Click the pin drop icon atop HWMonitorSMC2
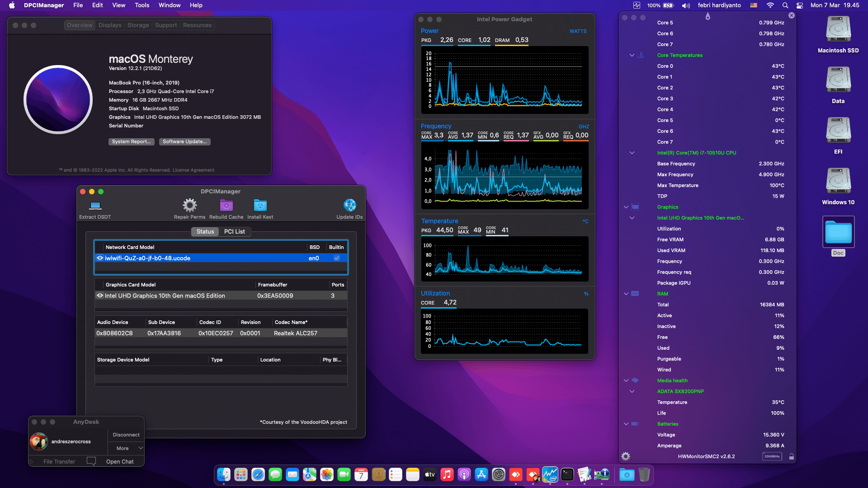 pyautogui.click(x=708, y=17)
